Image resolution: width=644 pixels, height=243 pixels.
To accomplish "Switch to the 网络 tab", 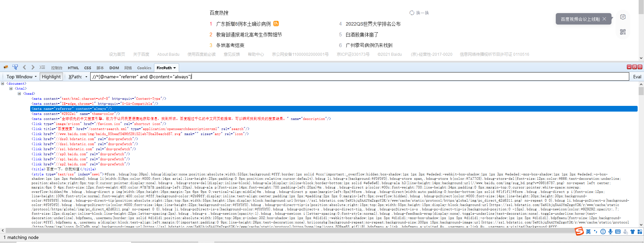I will tap(128, 68).
